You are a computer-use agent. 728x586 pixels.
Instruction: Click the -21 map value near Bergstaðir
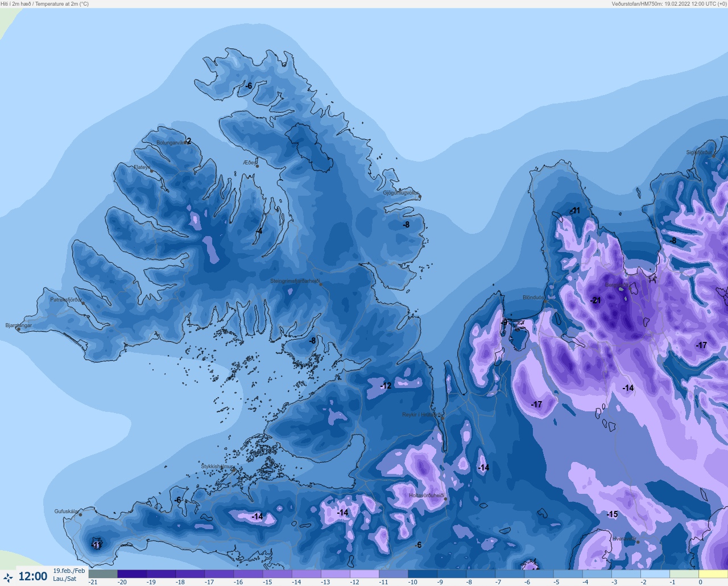pyautogui.click(x=595, y=300)
